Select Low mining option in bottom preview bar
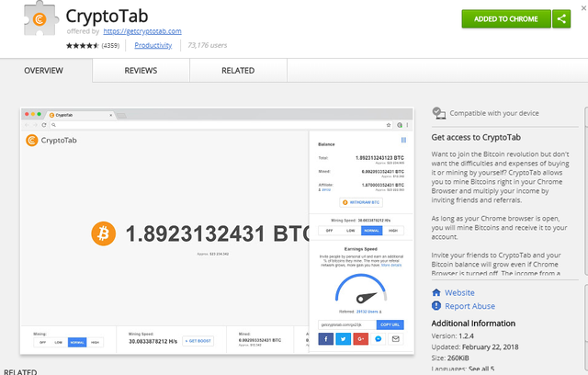The width and height of the screenshot is (588, 375). 59,343
